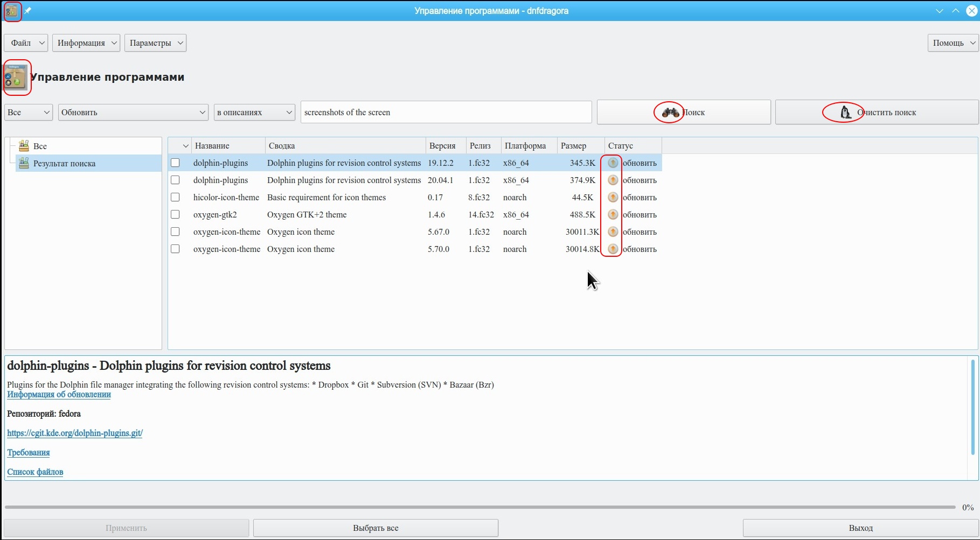
Task: Open the Информация menu
Action: pyautogui.click(x=86, y=43)
